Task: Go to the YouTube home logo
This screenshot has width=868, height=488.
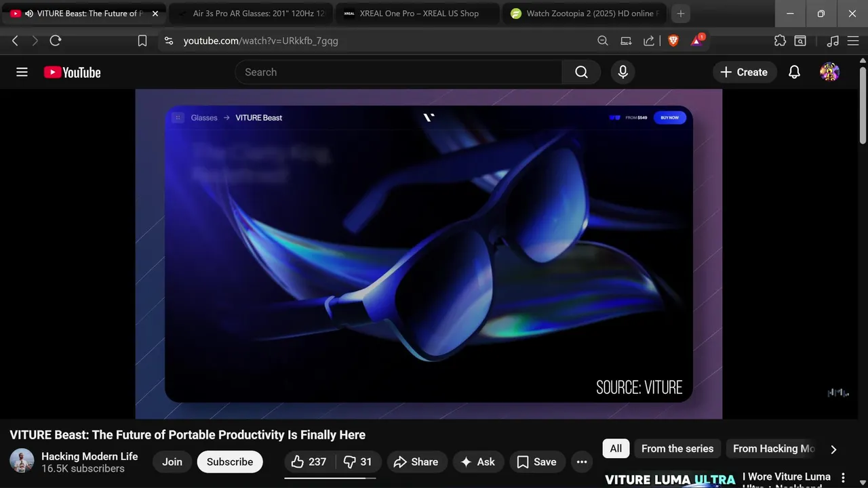Action: tap(72, 73)
